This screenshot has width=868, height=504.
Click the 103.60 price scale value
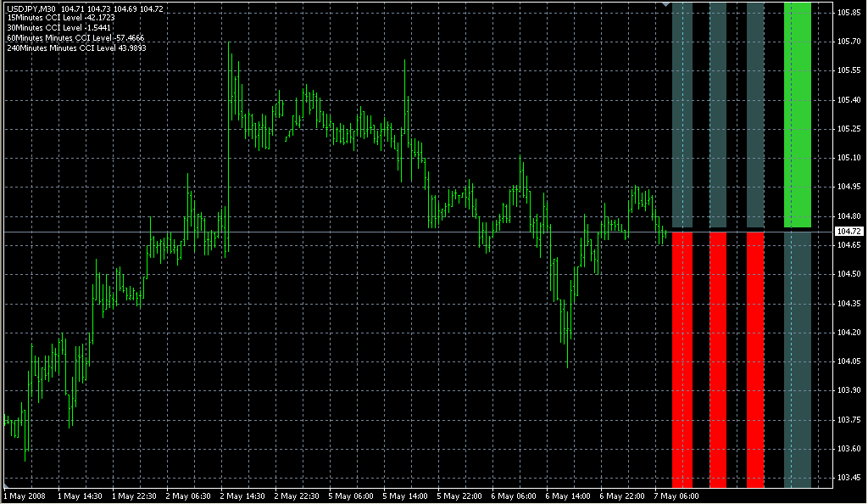tap(849, 449)
